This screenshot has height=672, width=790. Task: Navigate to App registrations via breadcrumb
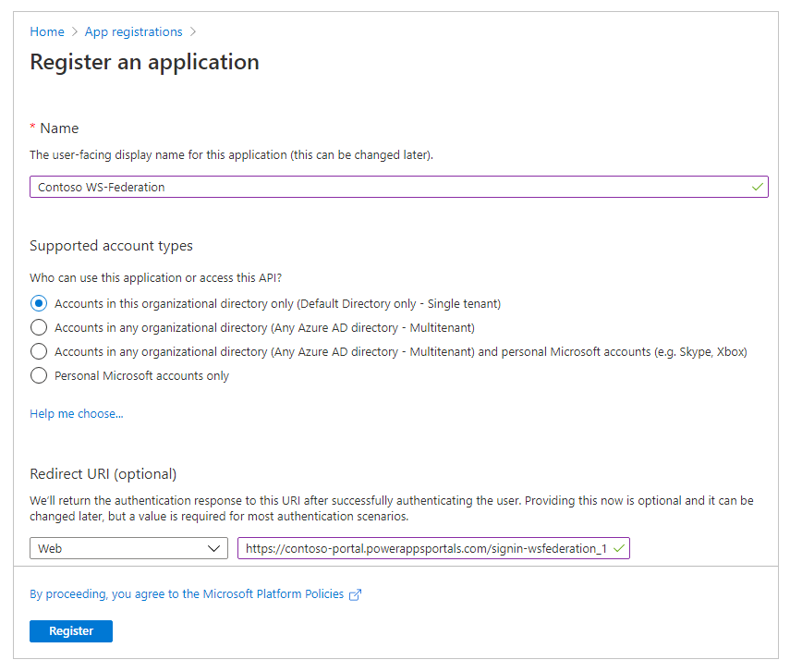(133, 31)
